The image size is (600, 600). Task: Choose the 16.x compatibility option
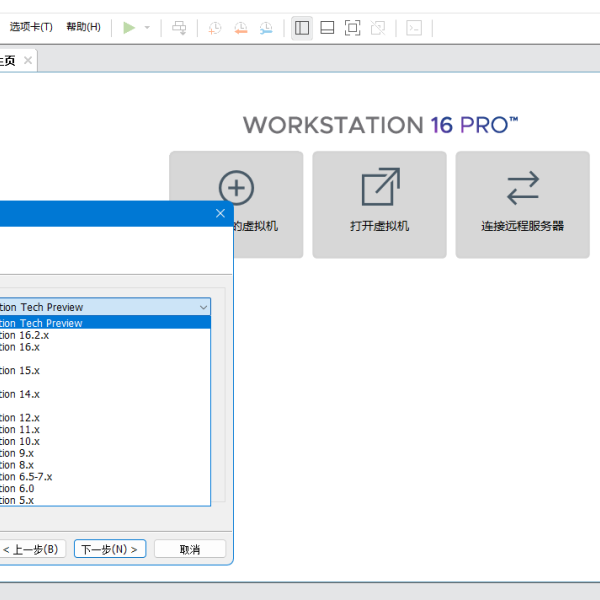pyautogui.click(x=105, y=347)
